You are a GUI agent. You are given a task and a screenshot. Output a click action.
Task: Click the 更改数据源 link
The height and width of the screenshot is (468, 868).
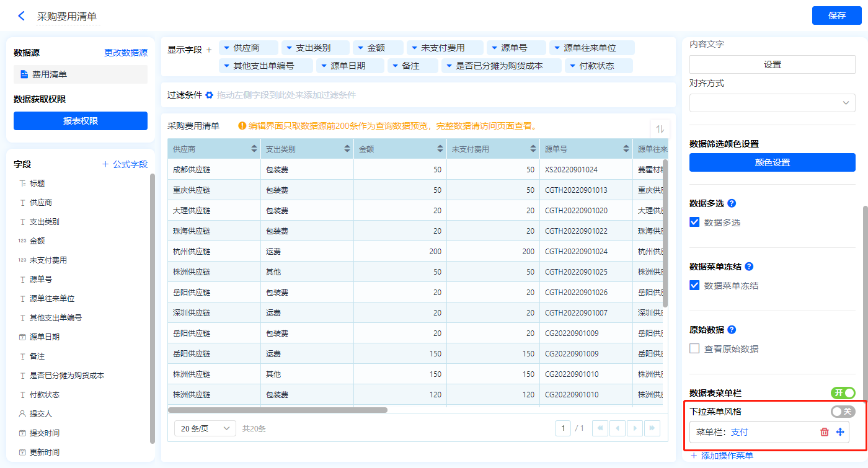[126, 53]
